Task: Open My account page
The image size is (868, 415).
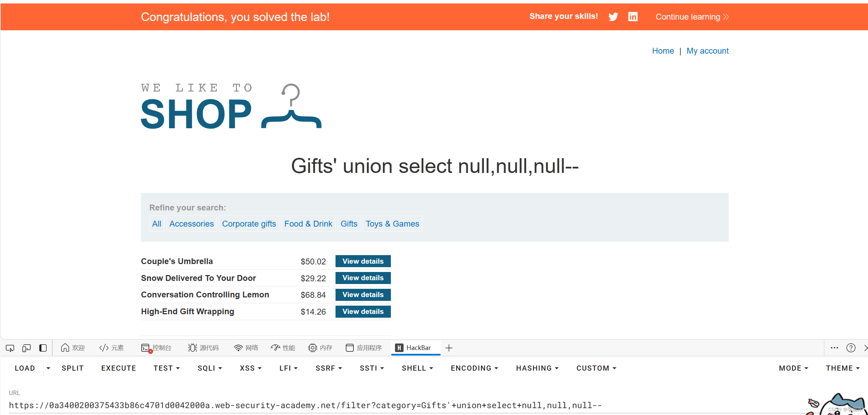Action: pyautogui.click(x=707, y=51)
